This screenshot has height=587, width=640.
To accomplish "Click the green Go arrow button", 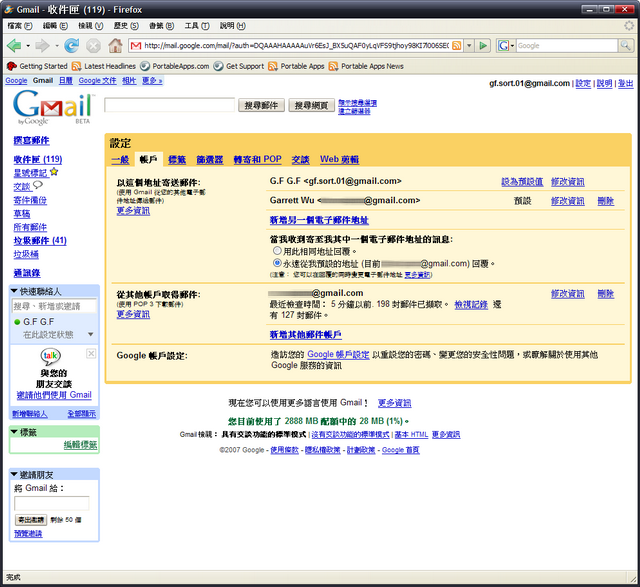I will coord(483,46).
